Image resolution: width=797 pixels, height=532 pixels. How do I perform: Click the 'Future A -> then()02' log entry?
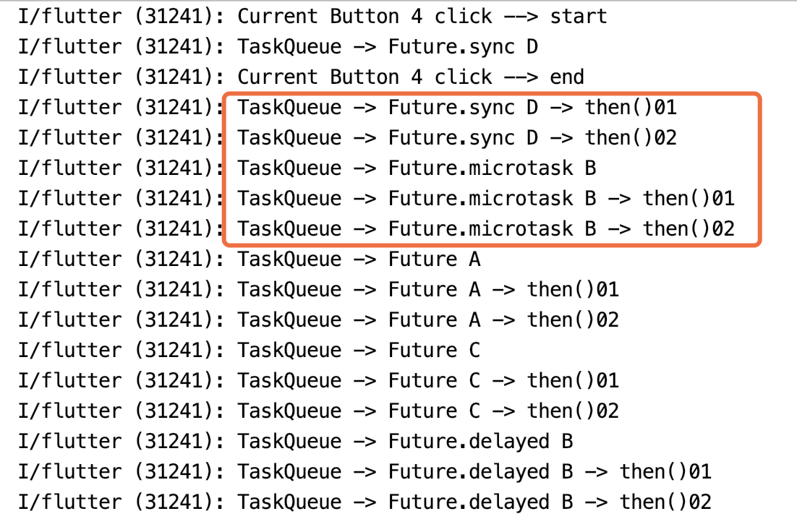pos(428,320)
